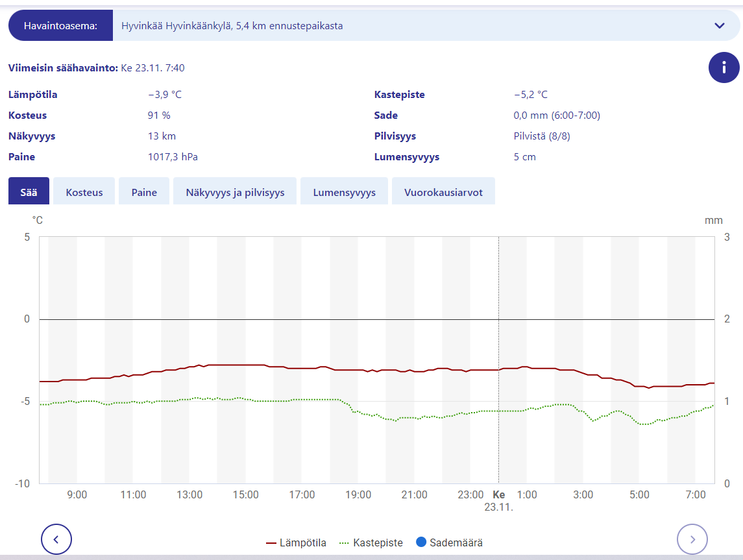The image size is (743, 560).
Task: Go to previous time period arrow
Action: (x=56, y=539)
